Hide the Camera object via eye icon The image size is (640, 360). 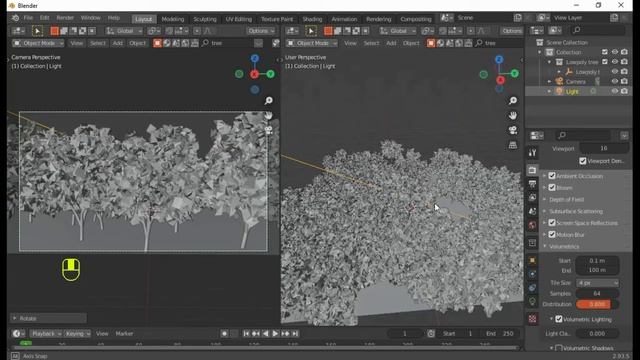(x=615, y=82)
